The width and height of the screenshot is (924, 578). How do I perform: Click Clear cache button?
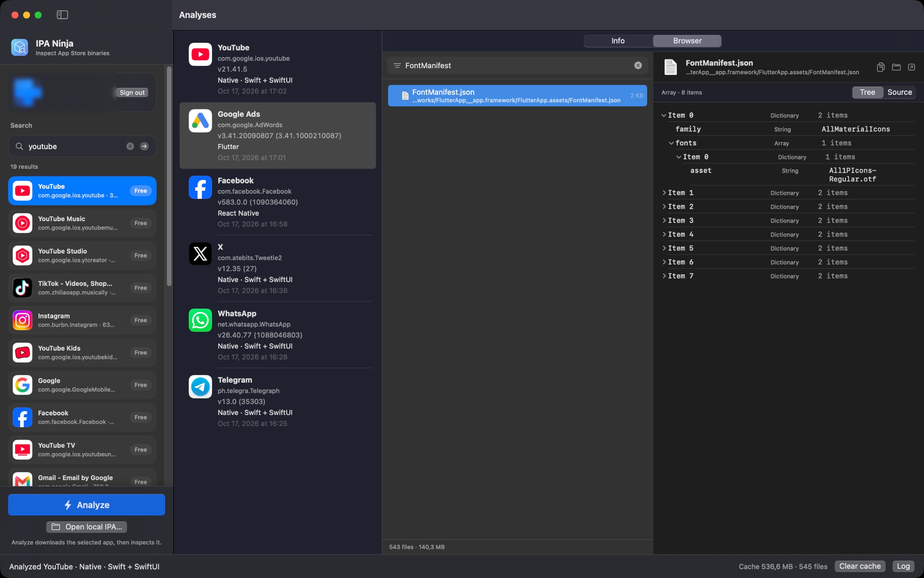click(860, 566)
